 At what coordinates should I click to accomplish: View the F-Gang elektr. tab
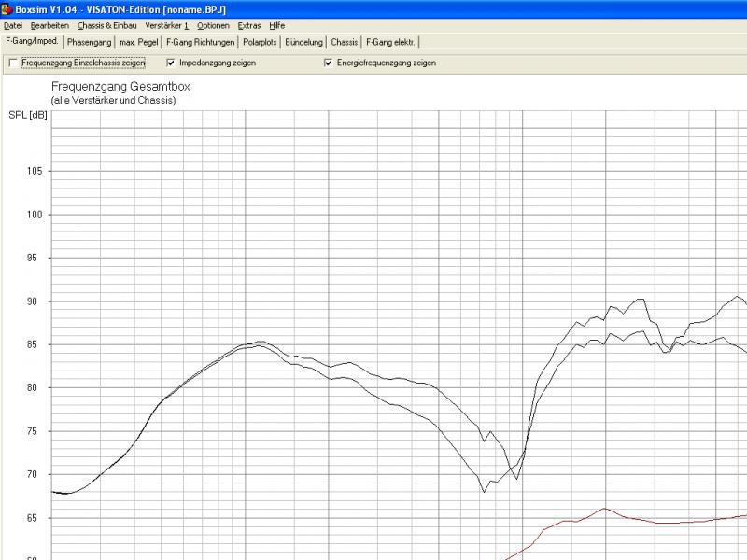coord(390,42)
